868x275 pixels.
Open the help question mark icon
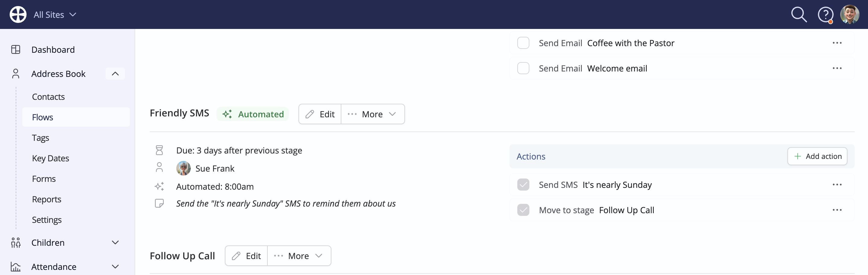(825, 14)
